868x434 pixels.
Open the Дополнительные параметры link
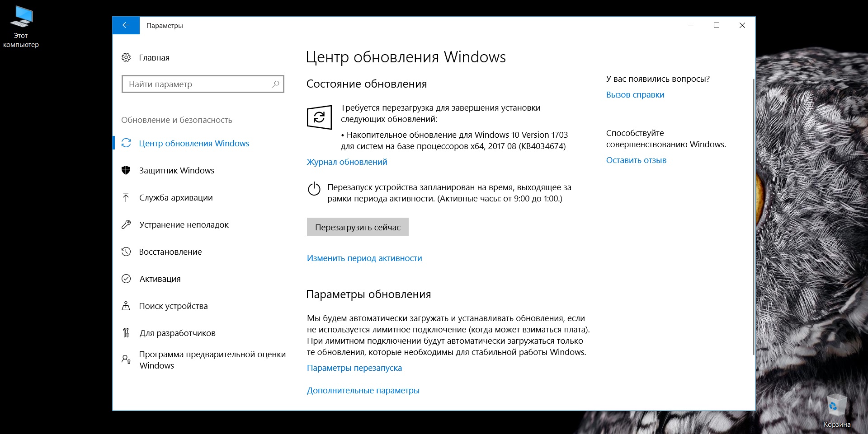pos(363,390)
